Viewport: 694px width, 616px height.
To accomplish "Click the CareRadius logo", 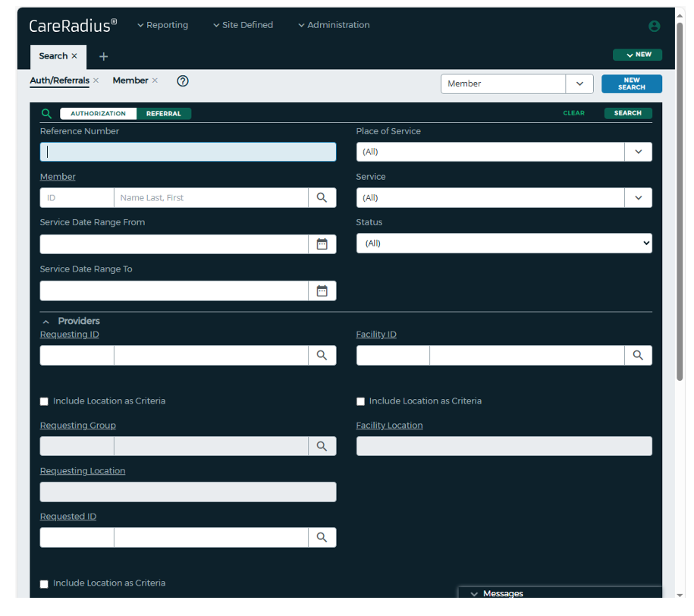I will pyautogui.click(x=73, y=26).
